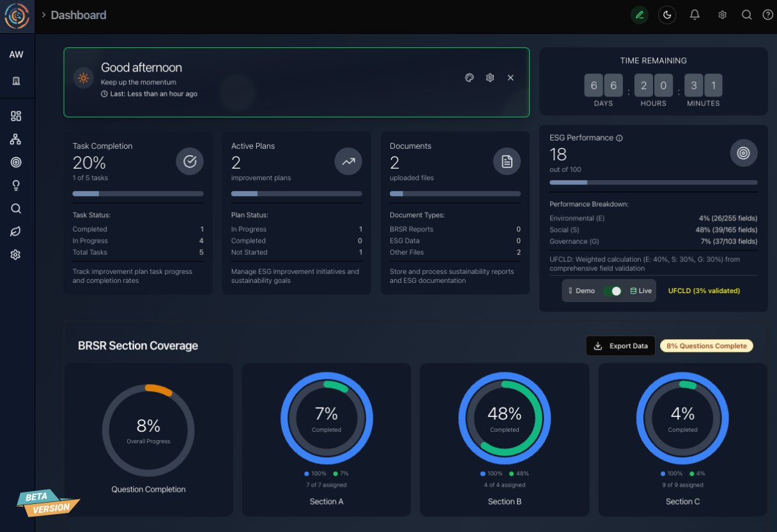Screen dimensions: 777x532
Task: Open the dashboard grid icon in sidebar
Action: pos(16,116)
